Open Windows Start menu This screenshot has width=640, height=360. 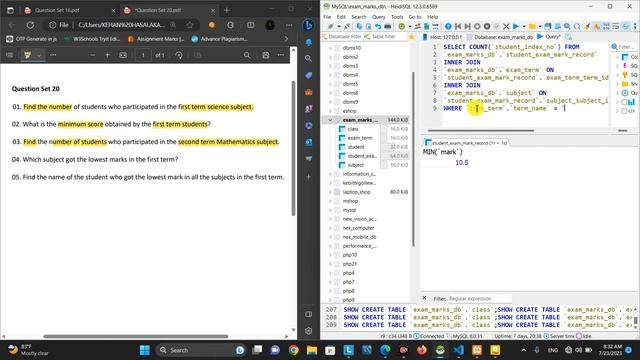145,350
